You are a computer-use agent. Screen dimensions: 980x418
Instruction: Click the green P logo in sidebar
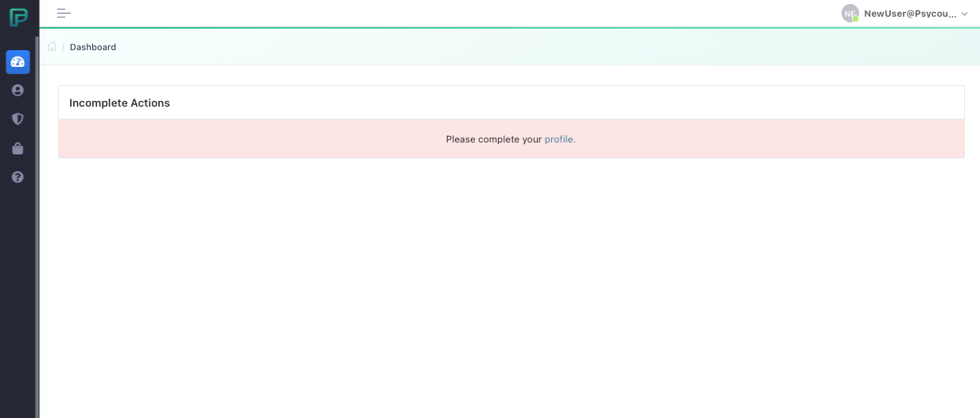pos(17,17)
